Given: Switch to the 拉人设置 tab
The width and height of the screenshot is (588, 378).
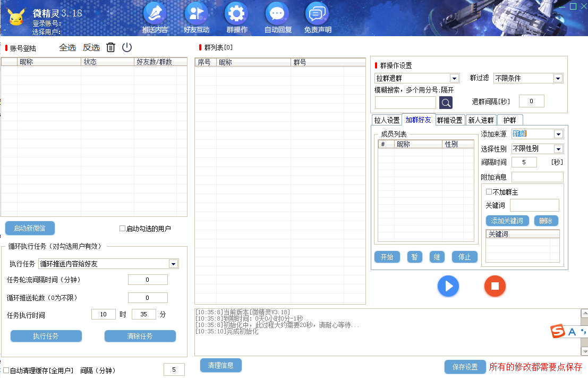Looking at the screenshot, I should (387, 120).
